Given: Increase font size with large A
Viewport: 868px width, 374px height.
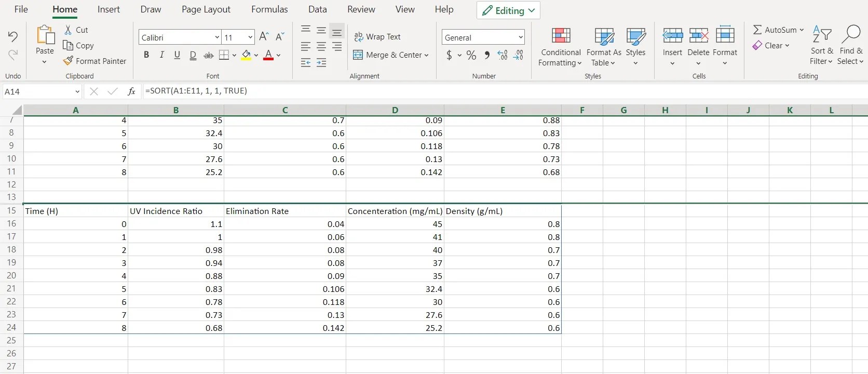Looking at the screenshot, I should [x=264, y=36].
